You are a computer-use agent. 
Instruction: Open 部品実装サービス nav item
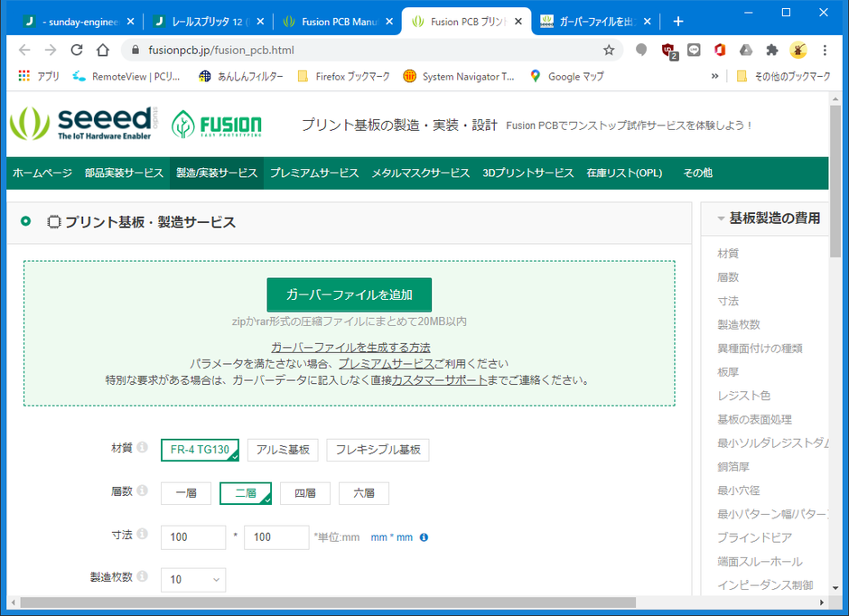tap(124, 173)
